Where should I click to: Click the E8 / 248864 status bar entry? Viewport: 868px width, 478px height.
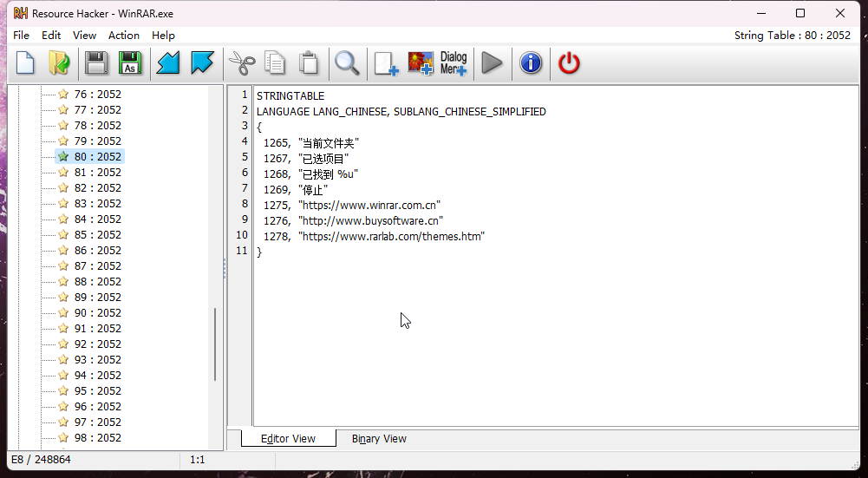[x=41, y=460]
